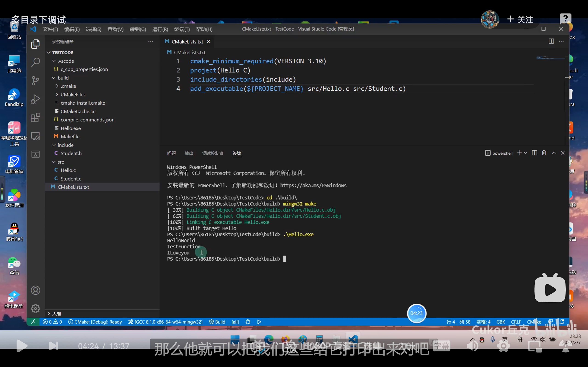Open the Search view in activity bar
This screenshot has height=367, width=588.
[35, 62]
